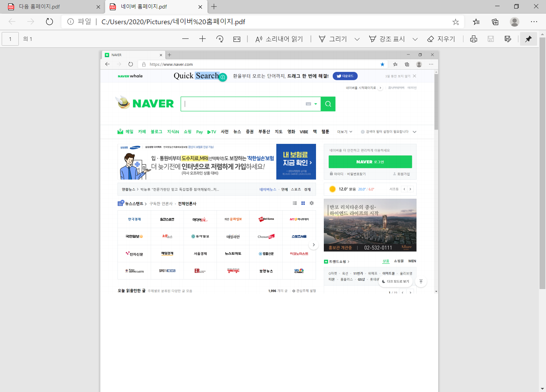The width and height of the screenshot is (546, 392).
Task: Expand 더보기 in the NAVER menu
Action: [345, 132]
